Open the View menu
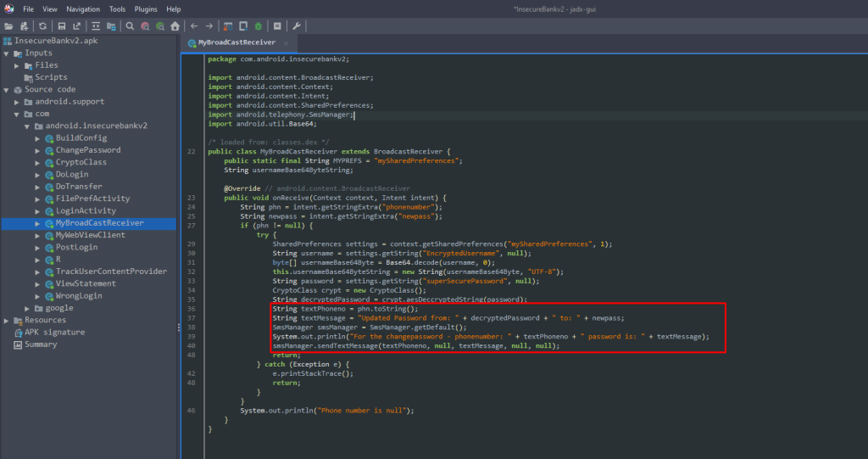The height and width of the screenshot is (459, 868). 50,8
